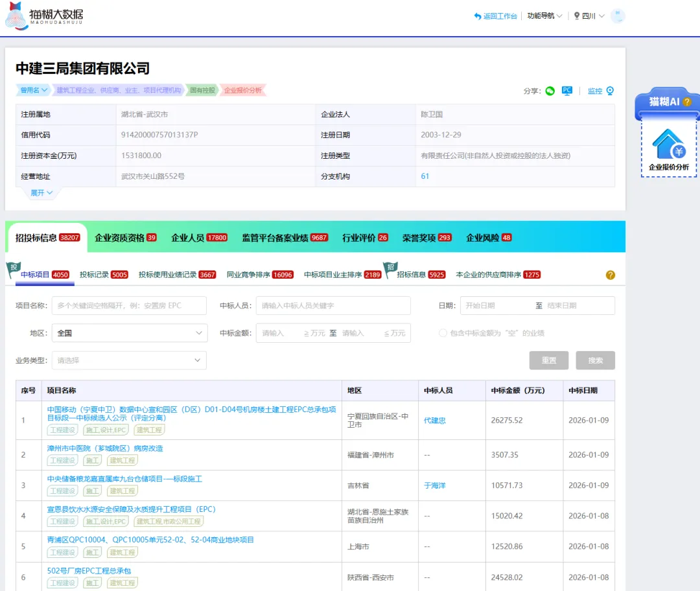The height and width of the screenshot is (591, 700).
Task: Click the 猫糊AI question mark icon
Action: [687, 102]
